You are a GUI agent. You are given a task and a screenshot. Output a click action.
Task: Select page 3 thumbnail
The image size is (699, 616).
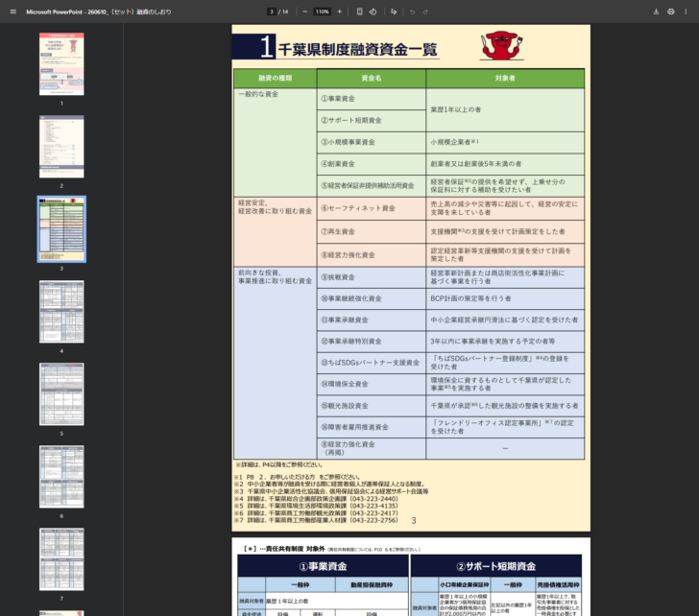[x=61, y=229]
